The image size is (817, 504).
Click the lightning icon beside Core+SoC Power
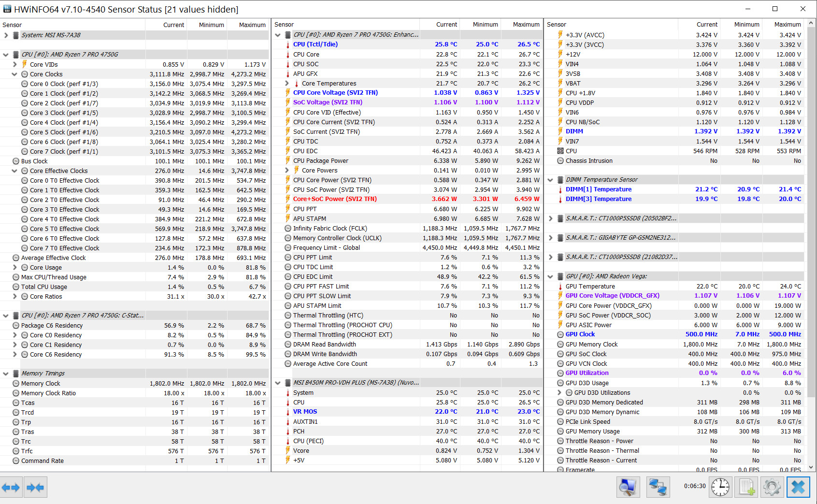(x=288, y=199)
